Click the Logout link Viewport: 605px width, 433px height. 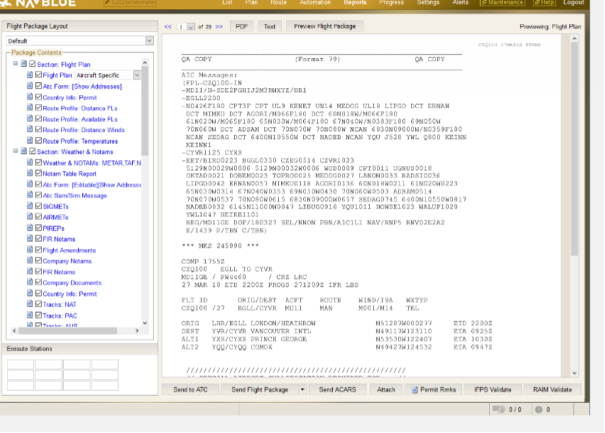coord(573,3)
